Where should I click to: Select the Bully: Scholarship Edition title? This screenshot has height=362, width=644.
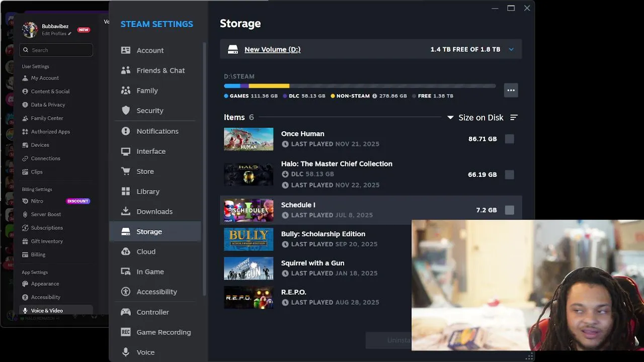point(323,234)
